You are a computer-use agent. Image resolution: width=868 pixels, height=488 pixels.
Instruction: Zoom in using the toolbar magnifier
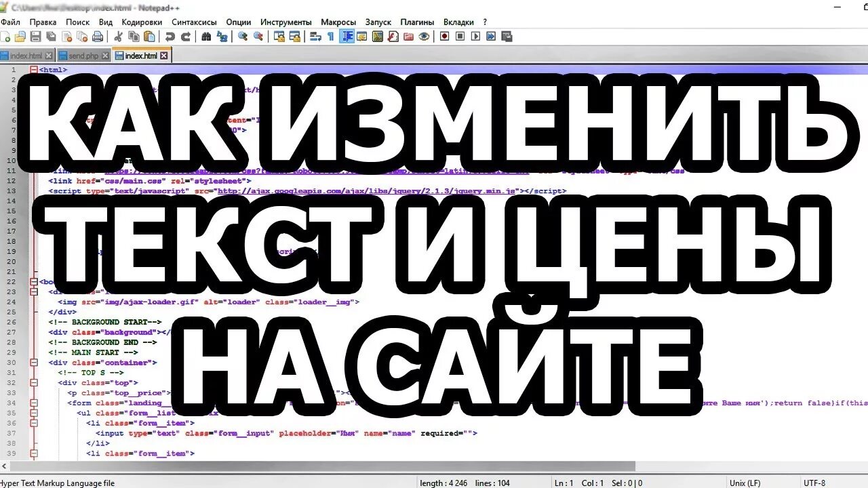(x=242, y=37)
